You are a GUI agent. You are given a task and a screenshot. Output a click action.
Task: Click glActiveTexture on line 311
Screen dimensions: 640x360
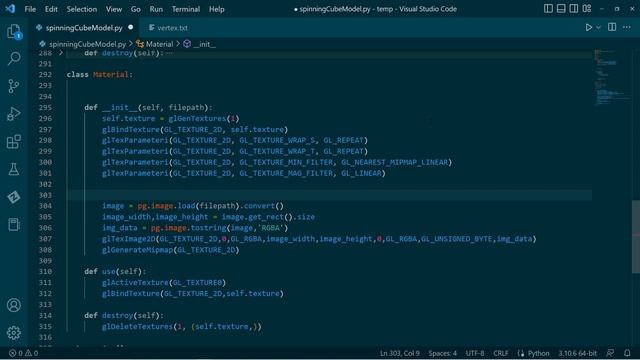point(135,282)
